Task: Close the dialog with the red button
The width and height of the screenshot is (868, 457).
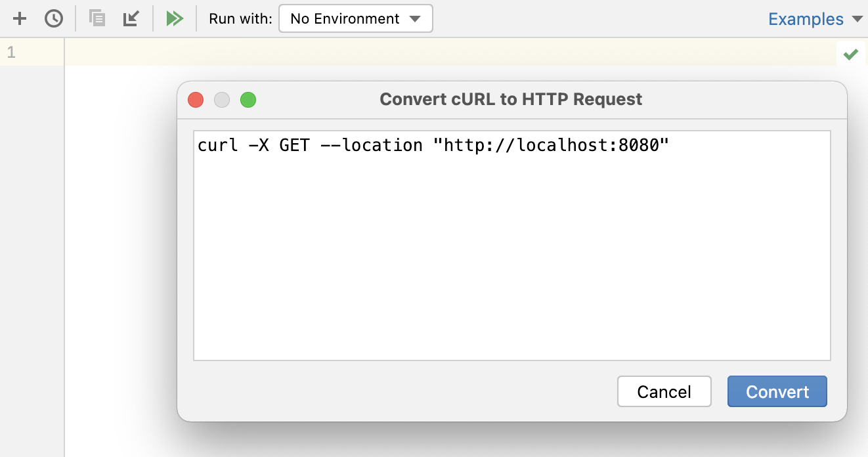Action: 196,100
